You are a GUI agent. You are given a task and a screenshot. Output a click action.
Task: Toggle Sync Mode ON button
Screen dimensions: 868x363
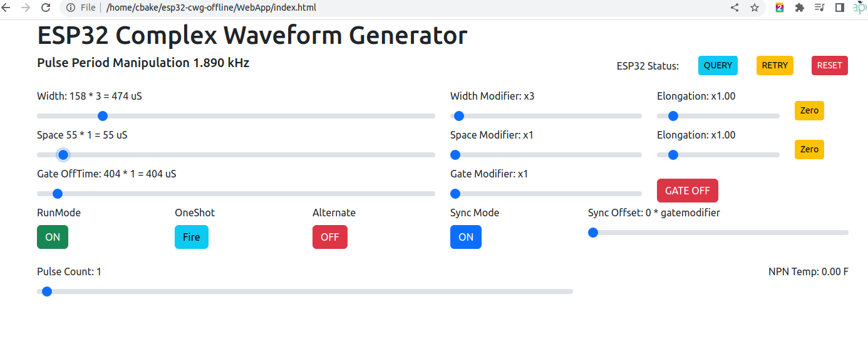click(x=466, y=237)
